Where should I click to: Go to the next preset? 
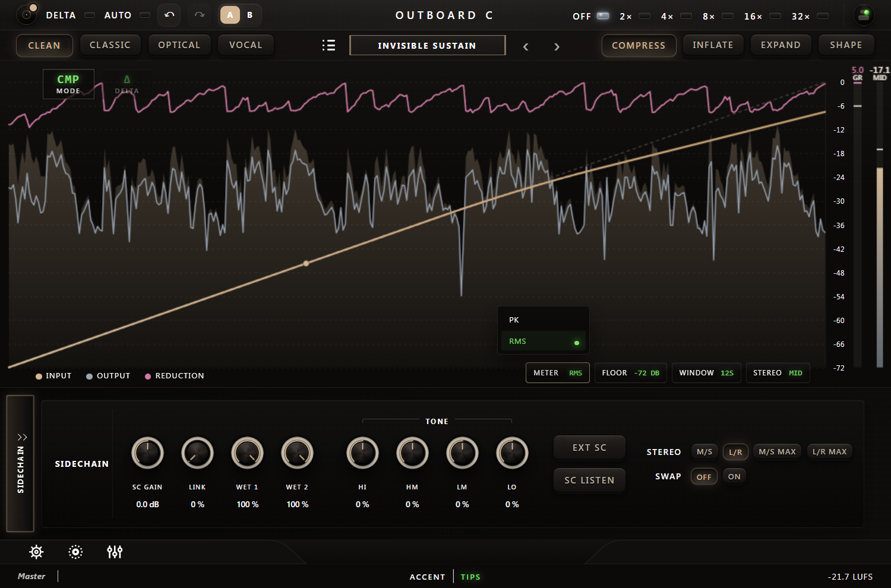click(557, 46)
